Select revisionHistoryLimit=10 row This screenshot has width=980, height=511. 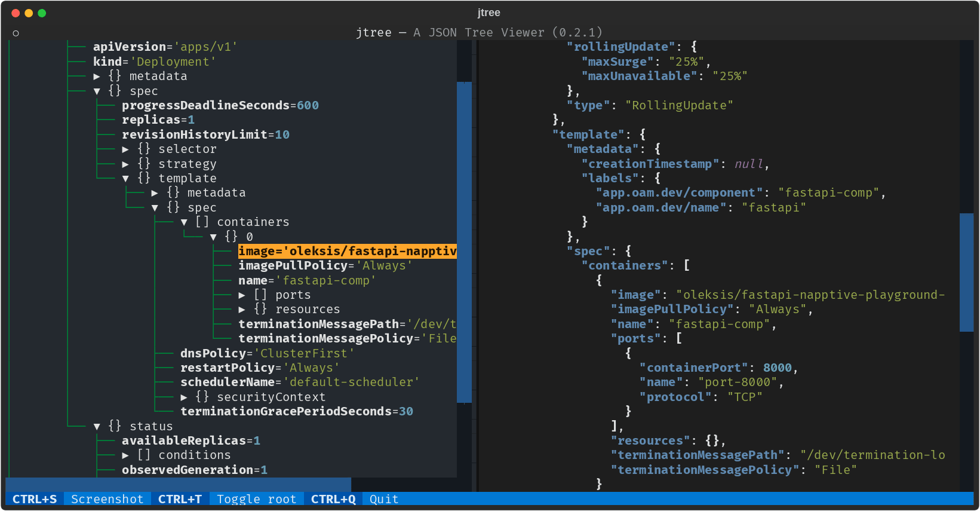[206, 135]
